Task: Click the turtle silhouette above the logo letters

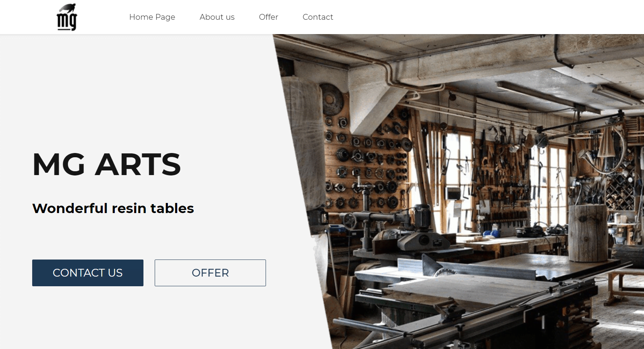Action: [68, 8]
